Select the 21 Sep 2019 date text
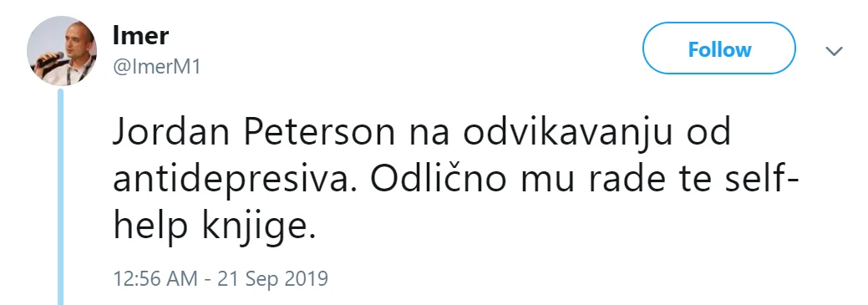The width and height of the screenshot is (868, 305). click(272, 278)
